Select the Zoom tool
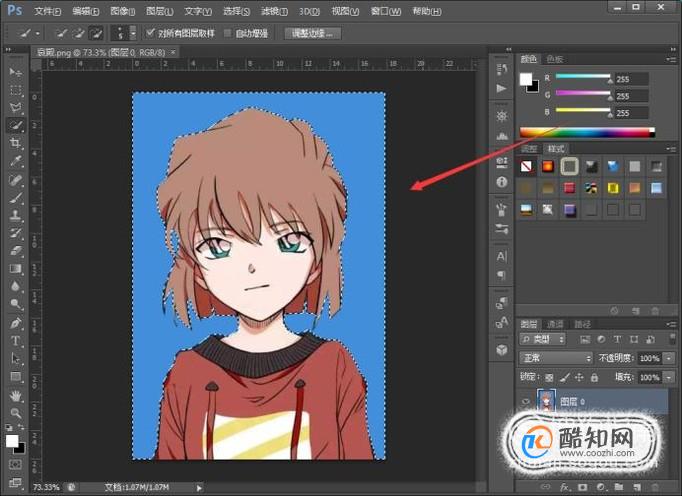Viewport: 682px width, 496px height. click(x=16, y=413)
